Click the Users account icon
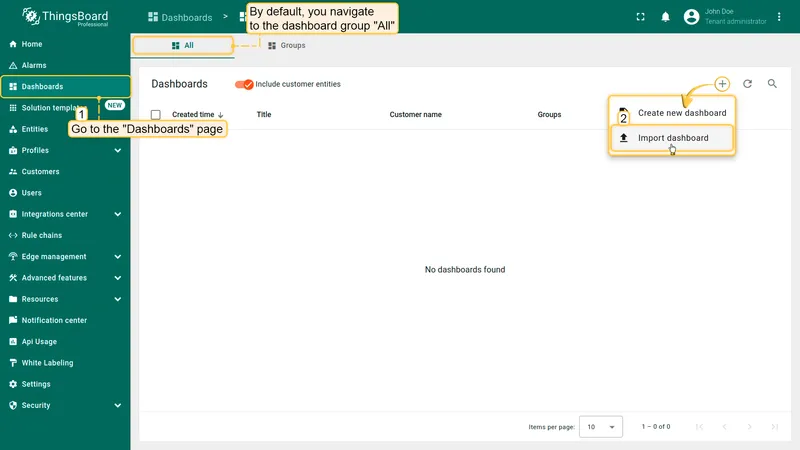This screenshot has height=450, width=800. point(13,193)
